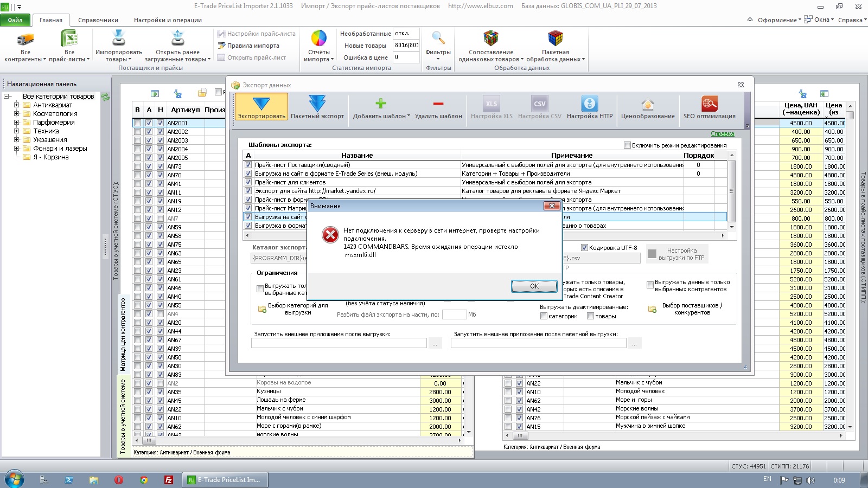The image size is (868, 488).
Task: Tick the В checkbox in row AN2001
Action: click(x=137, y=123)
